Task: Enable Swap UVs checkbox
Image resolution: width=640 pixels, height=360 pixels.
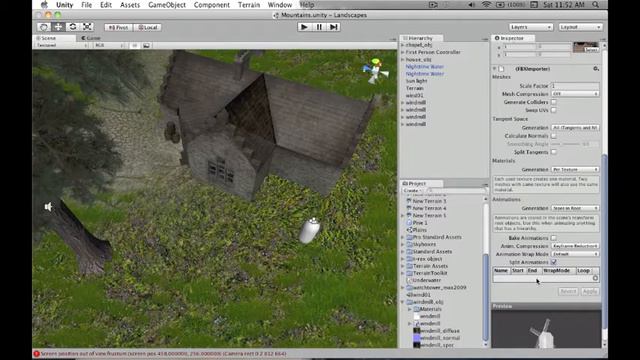Action: (554, 110)
